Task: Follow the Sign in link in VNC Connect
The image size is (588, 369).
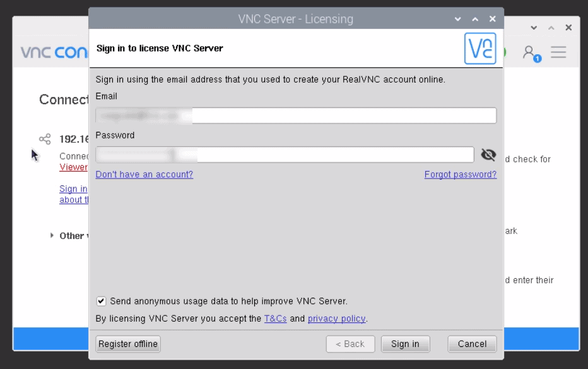Action: coord(73,189)
